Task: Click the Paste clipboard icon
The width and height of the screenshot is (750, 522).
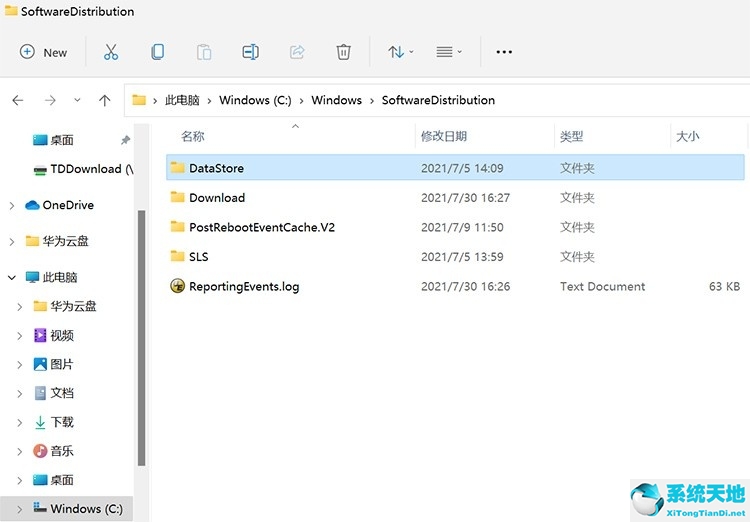Action: [x=204, y=52]
